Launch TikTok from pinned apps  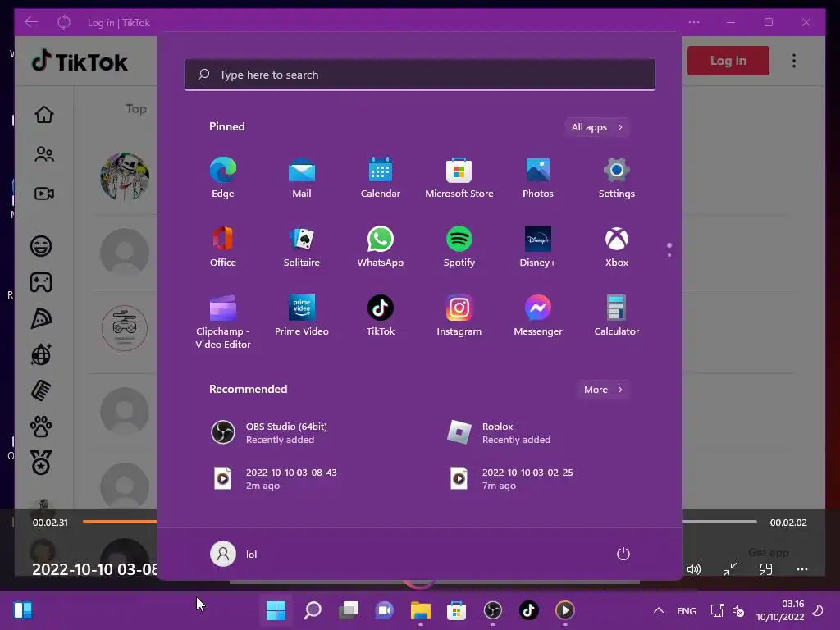[x=381, y=316]
